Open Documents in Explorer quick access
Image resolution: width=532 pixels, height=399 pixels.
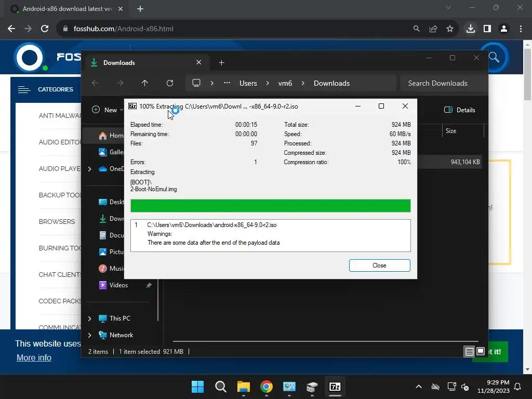[x=111, y=235]
